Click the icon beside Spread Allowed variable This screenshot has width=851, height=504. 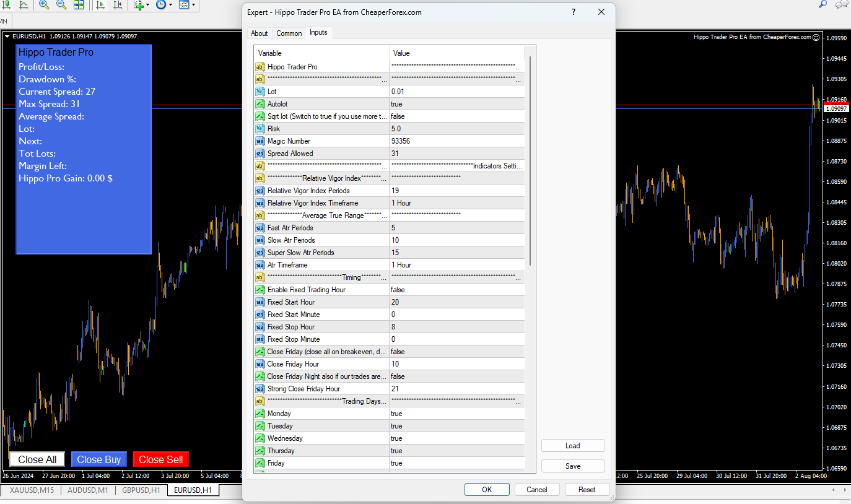tap(260, 154)
